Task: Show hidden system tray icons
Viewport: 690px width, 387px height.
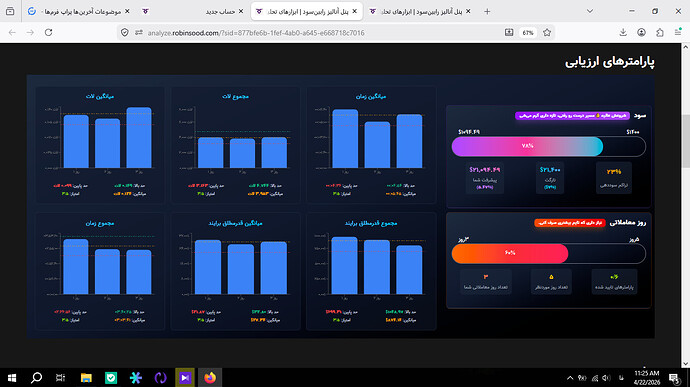Action: (x=570, y=378)
